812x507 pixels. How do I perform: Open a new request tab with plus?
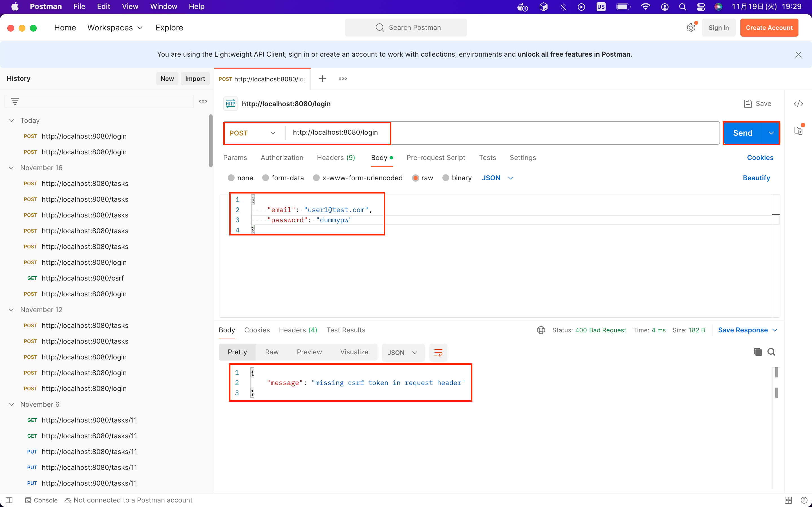click(x=323, y=79)
